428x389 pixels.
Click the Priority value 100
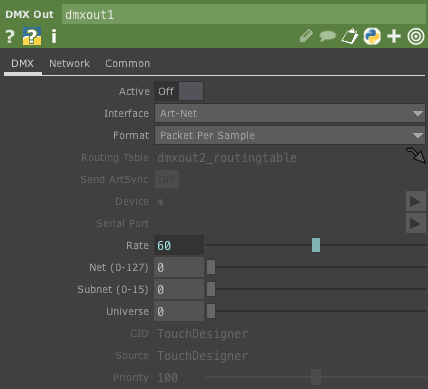168,378
